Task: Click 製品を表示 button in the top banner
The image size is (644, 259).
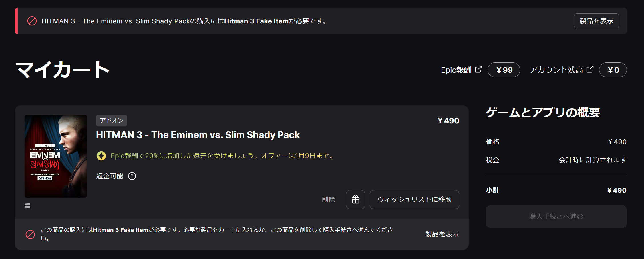Action: [x=596, y=21]
